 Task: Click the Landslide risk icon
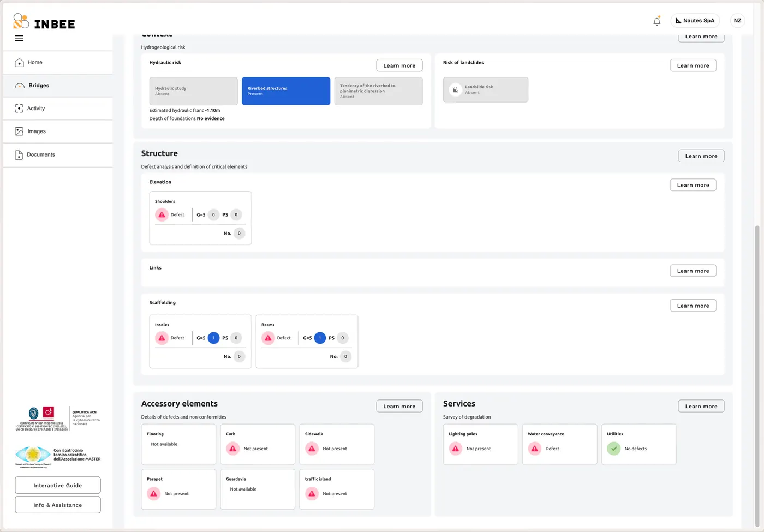tap(455, 90)
